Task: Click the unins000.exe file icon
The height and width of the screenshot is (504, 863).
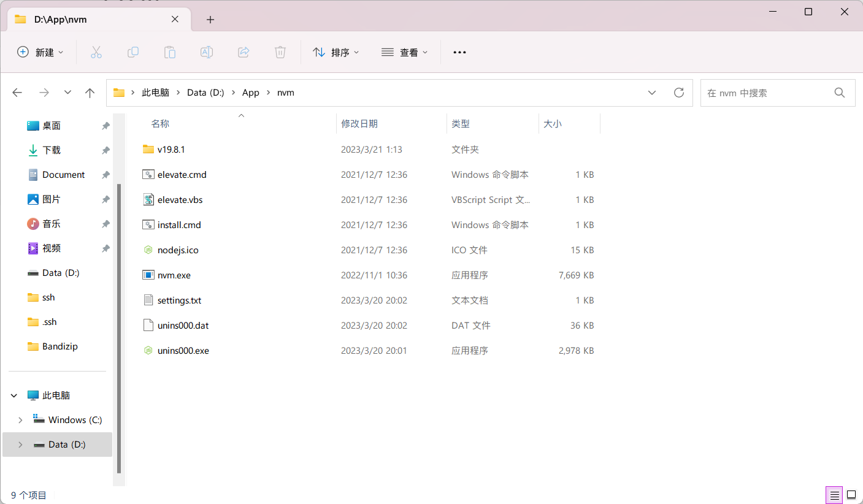Action: [148, 350]
